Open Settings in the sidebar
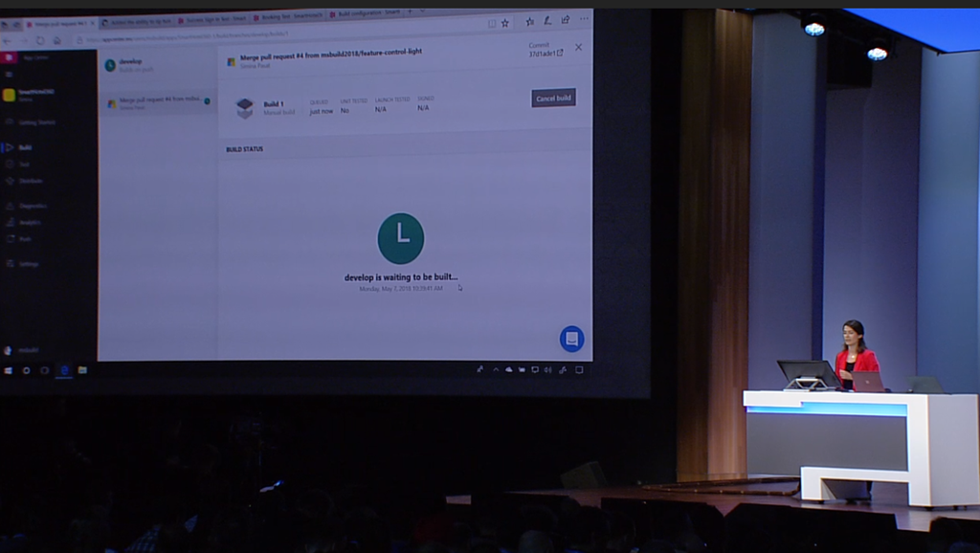The height and width of the screenshot is (553, 980). pyautogui.click(x=23, y=264)
